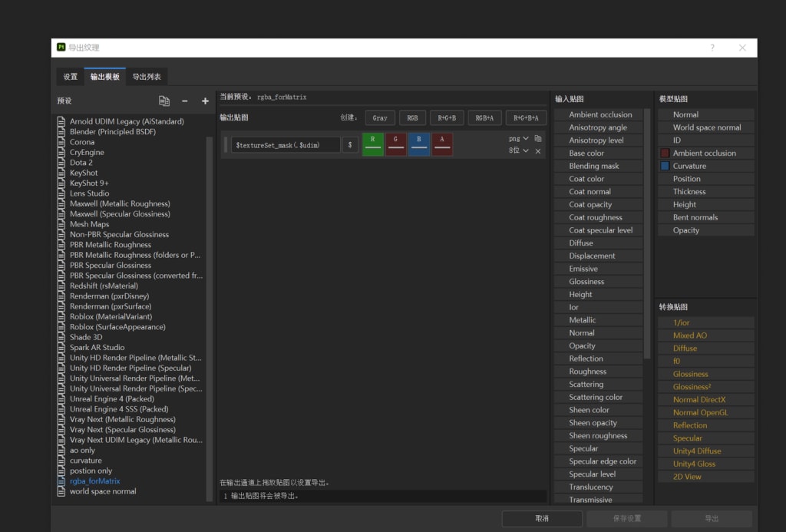Pick the 2D View converted map
This screenshot has height=532, width=786.
[x=706, y=477]
